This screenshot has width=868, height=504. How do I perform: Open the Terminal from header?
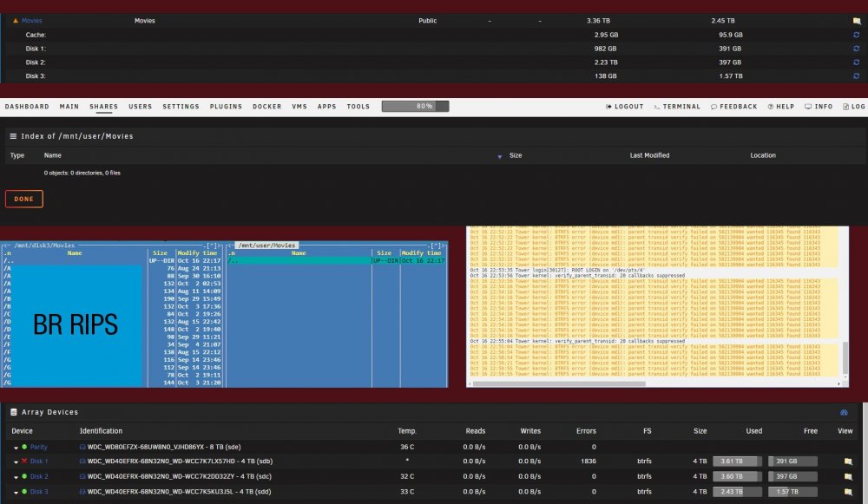pyautogui.click(x=677, y=107)
